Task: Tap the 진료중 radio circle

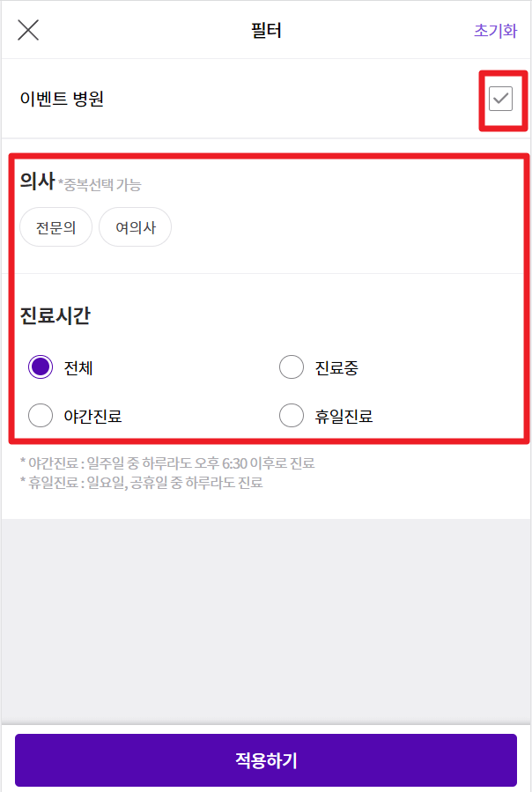Action: click(292, 366)
